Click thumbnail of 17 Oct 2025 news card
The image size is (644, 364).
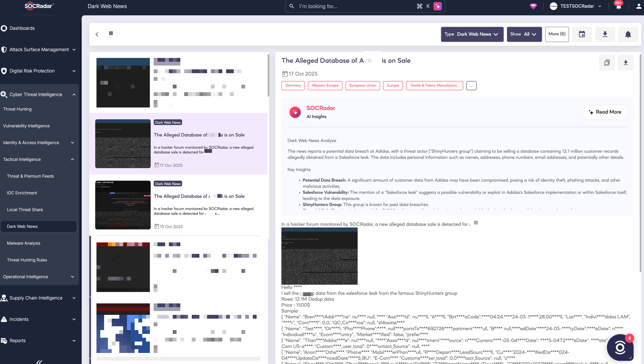[123, 144]
